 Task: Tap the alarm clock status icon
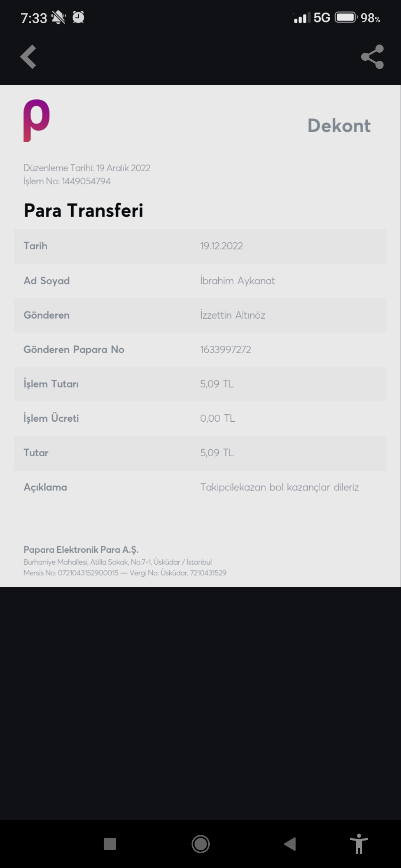click(x=78, y=17)
